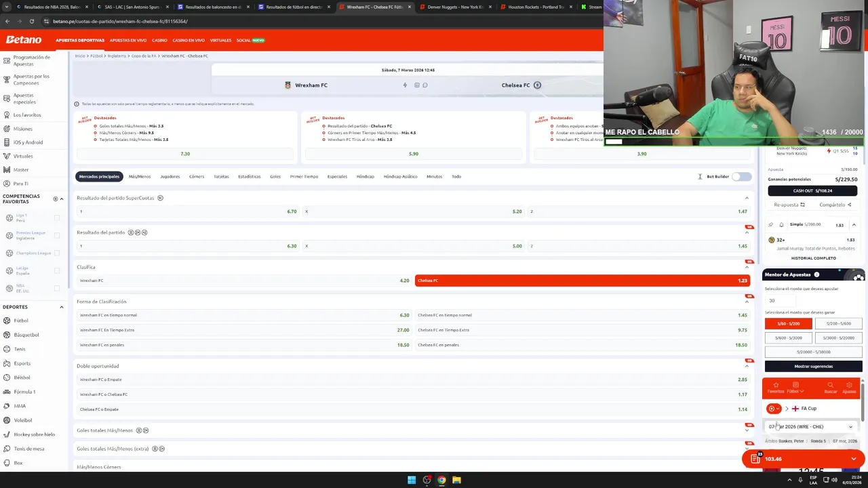Image resolution: width=868 pixels, height=488 pixels.
Task: Check the LaLiga España favorite checkbox
Action: tap(57, 270)
